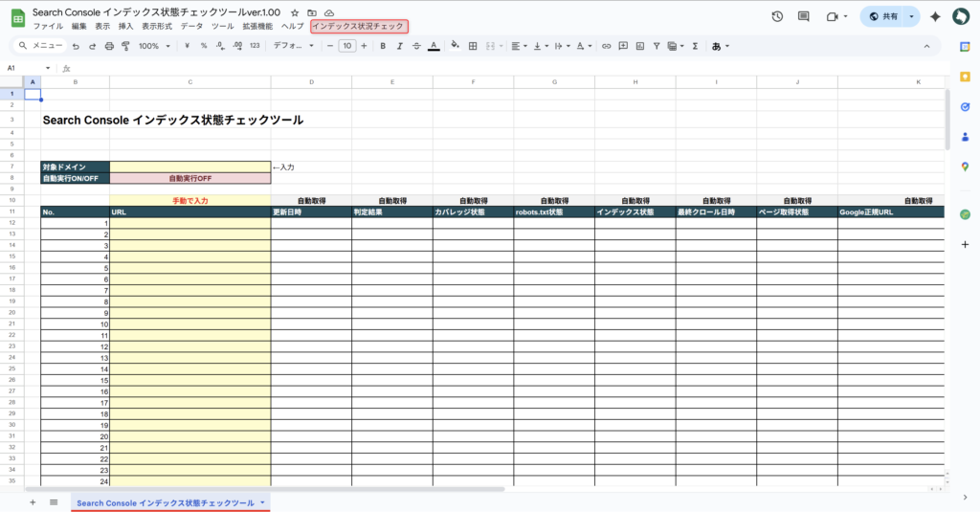The image size is (980, 512).
Task: Click the borders icon
Action: tap(472, 46)
